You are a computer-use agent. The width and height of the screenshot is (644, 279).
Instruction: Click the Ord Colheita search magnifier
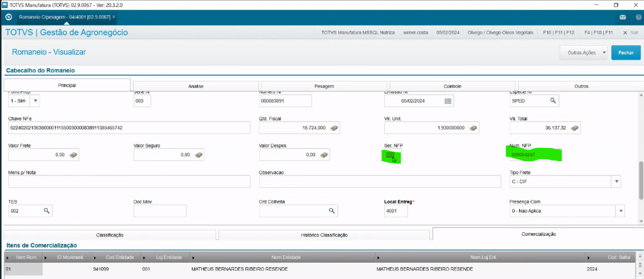[x=332, y=211]
